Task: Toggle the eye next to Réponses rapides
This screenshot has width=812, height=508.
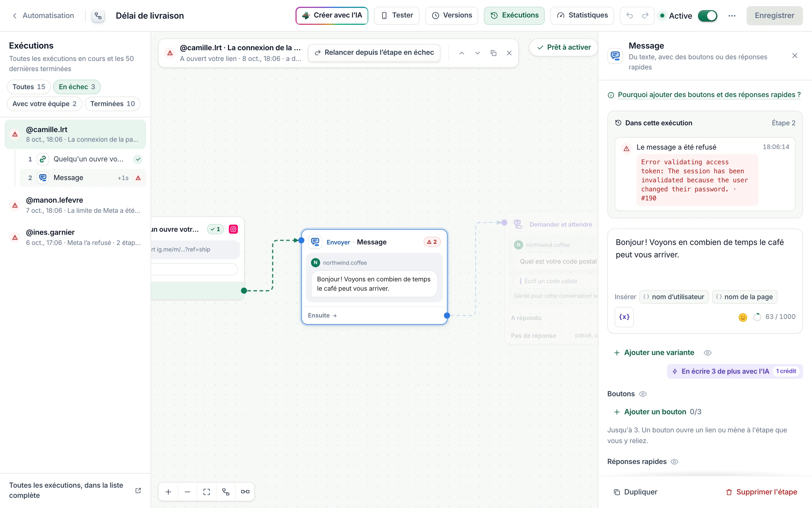Action: click(674, 462)
